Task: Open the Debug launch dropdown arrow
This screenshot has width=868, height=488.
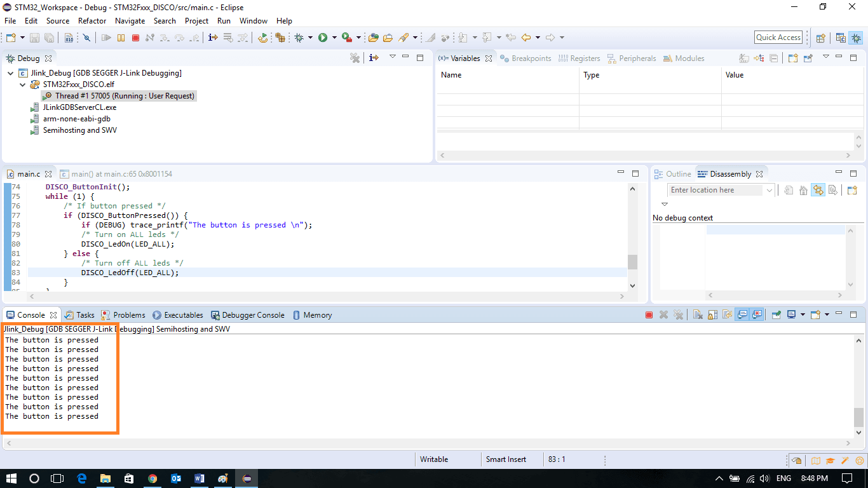Action: (x=310, y=37)
